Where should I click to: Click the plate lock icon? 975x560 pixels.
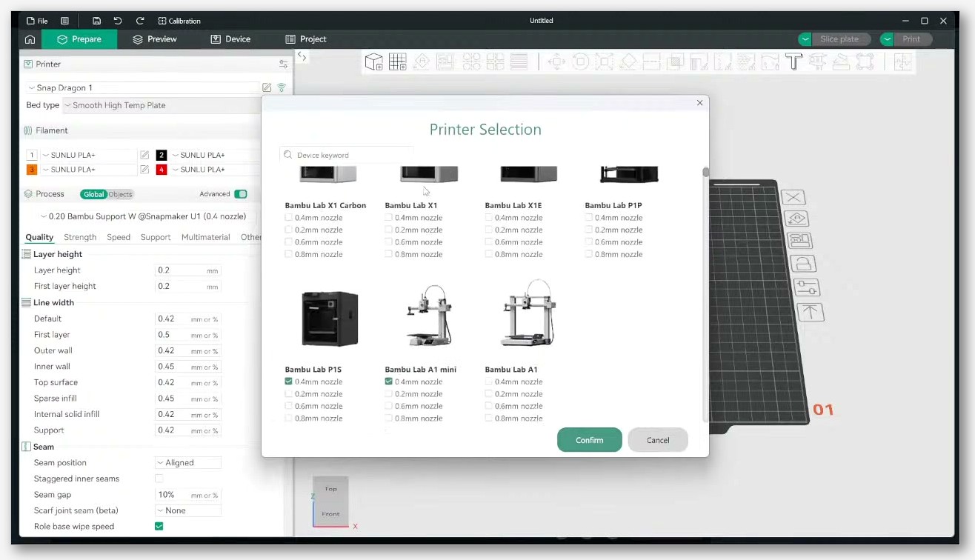click(803, 264)
